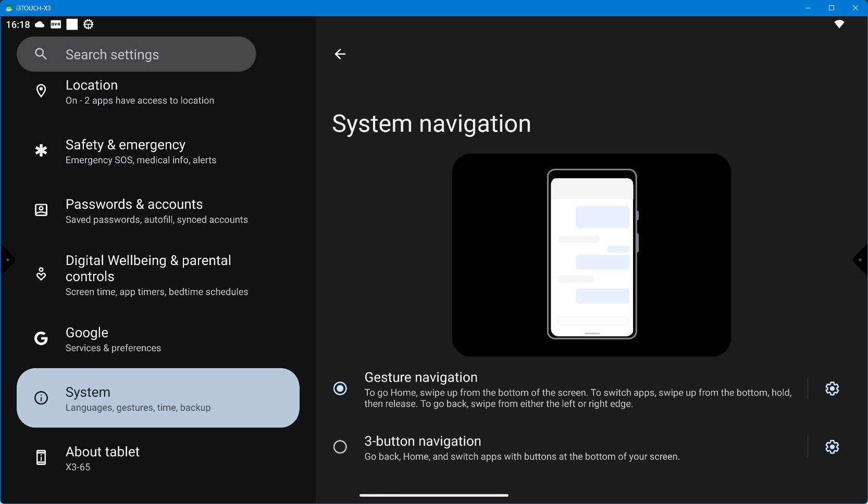Select Gesture navigation radio button
The width and height of the screenshot is (868, 504).
coord(340,388)
